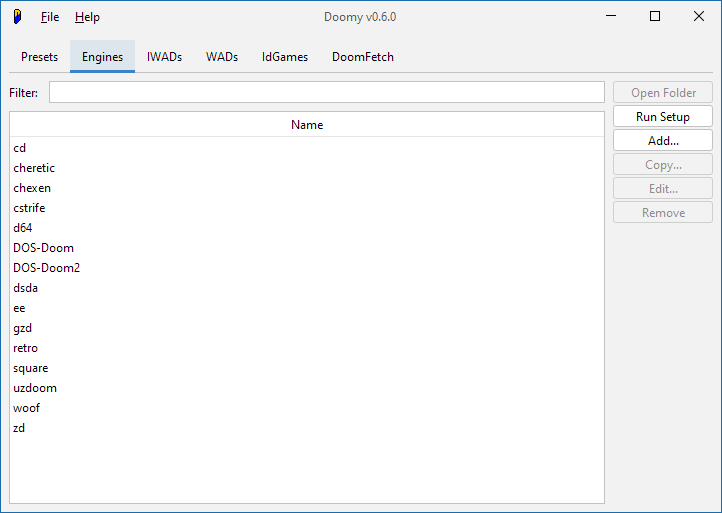722x513 pixels.
Task: Switch to the WADs tab
Action: (x=222, y=57)
